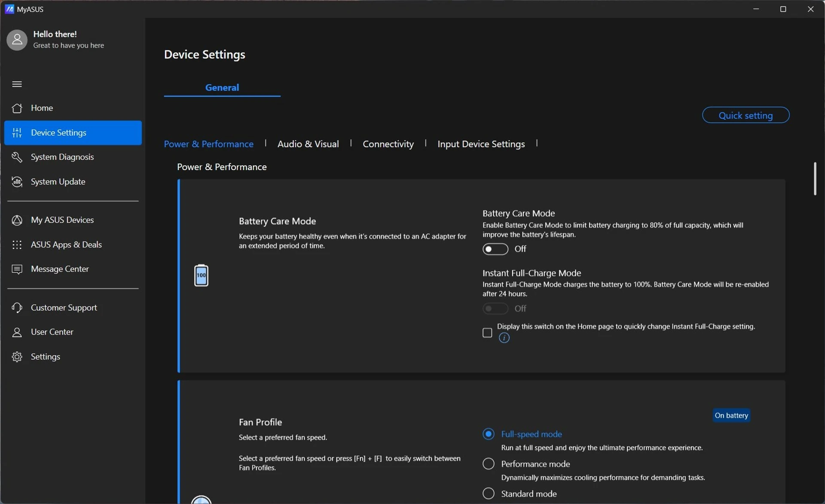The height and width of the screenshot is (504, 825).
Task: Maximize the MyASUS window
Action: click(783, 9)
